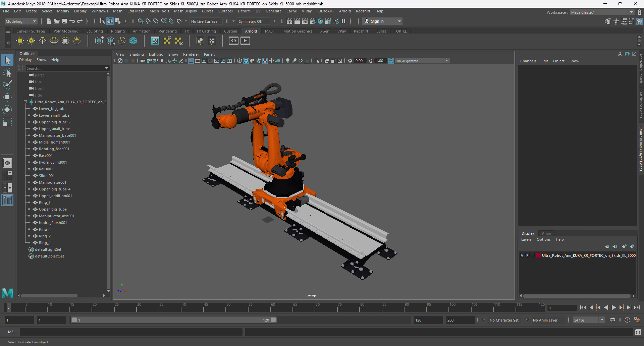This screenshot has width=644, height=346.
Task: Start Arnold render with play shelf icon
Action: point(245,41)
